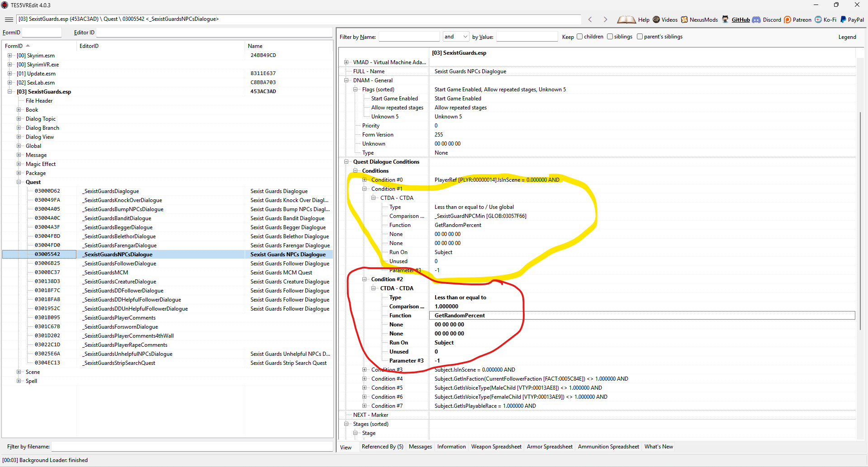Go forward with the right arrow
Viewport: 868px width, 467px height.
[x=605, y=19]
